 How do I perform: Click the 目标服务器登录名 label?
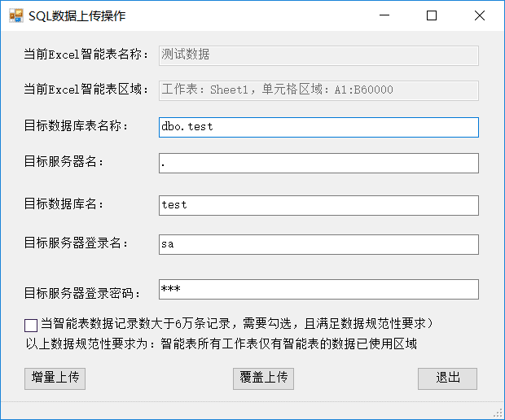(x=76, y=243)
